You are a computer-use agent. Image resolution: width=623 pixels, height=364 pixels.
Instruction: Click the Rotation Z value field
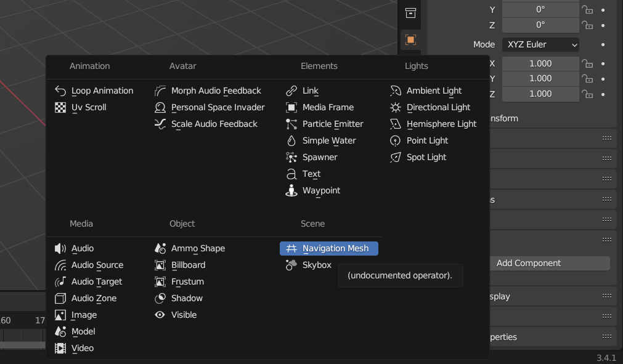pos(540,25)
